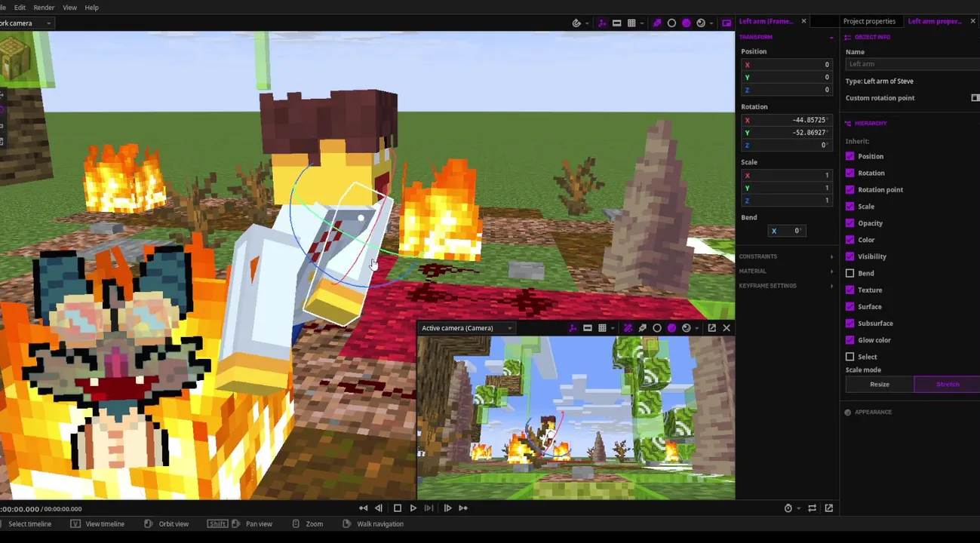Viewport: 980px width, 543px height.
Task: Toggle the Texture inherit checkbox
Action: [850, 290]
